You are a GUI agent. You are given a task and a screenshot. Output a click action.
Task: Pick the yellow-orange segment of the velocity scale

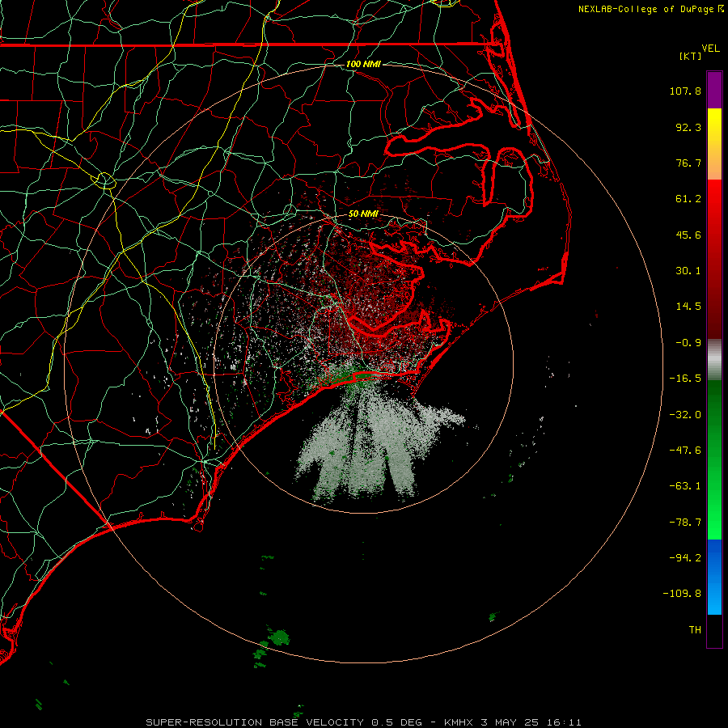tap(714, 144)
